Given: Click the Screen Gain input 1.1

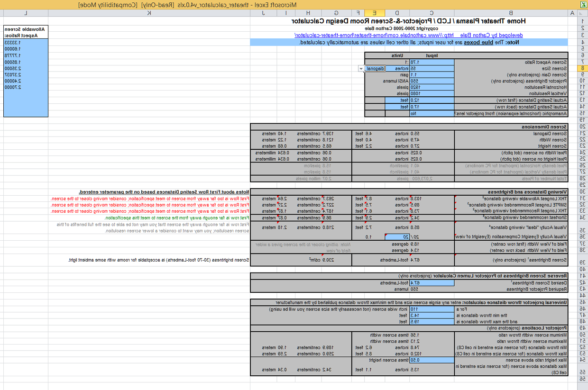Looking at the screenshot, I should (x=432, y=75).
